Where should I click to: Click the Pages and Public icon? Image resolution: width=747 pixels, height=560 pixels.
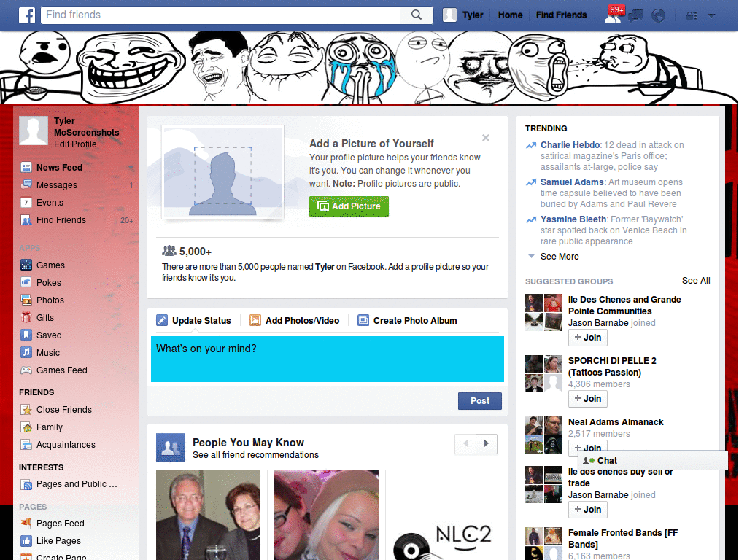click(26, 484)
